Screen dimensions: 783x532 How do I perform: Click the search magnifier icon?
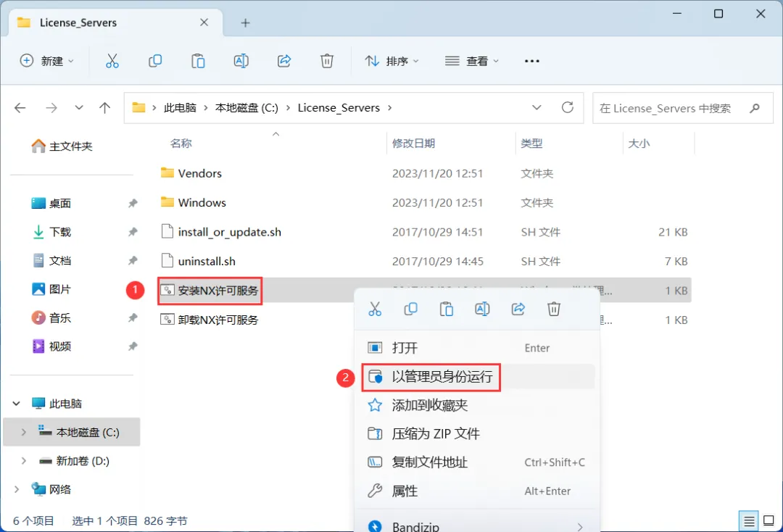[x=755, y=108]
